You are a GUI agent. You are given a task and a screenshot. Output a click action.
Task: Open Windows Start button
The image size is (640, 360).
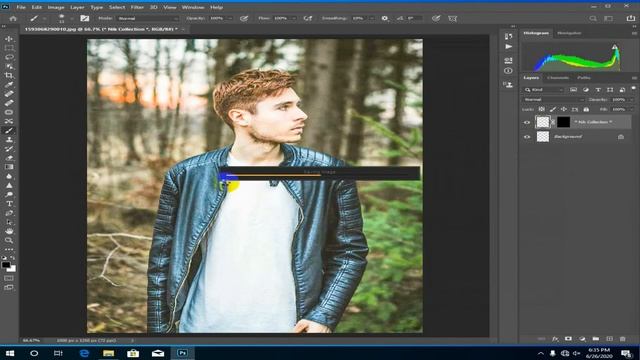tap(10, 353)
